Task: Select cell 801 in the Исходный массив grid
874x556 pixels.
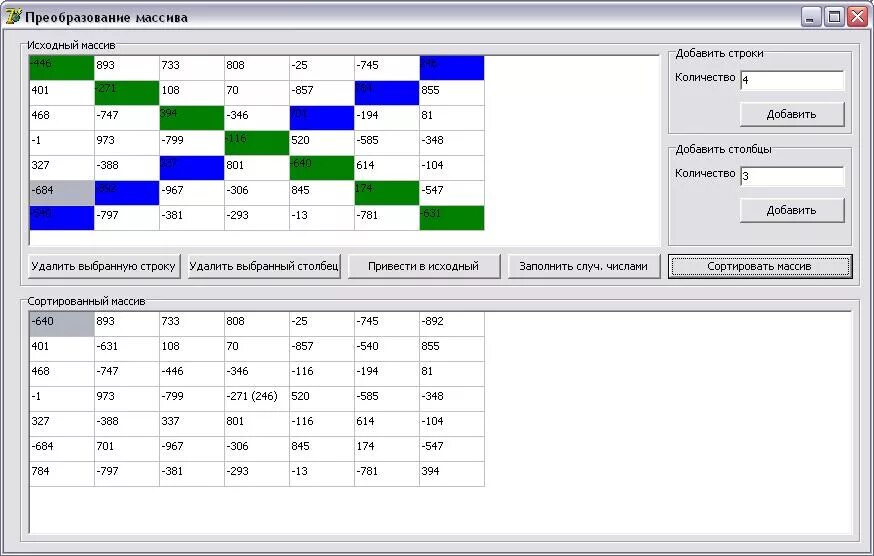Action: coord(257,168)
